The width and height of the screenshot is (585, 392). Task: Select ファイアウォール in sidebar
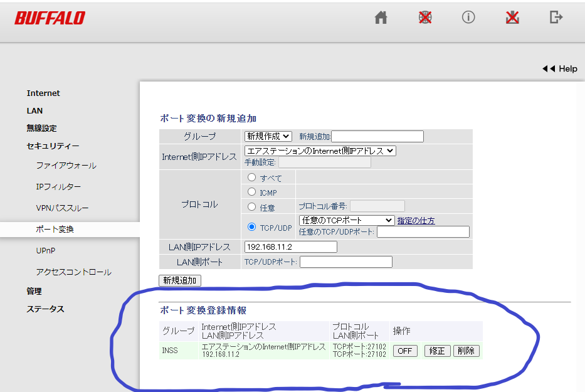pyautogui.click(x=66, y=166)
